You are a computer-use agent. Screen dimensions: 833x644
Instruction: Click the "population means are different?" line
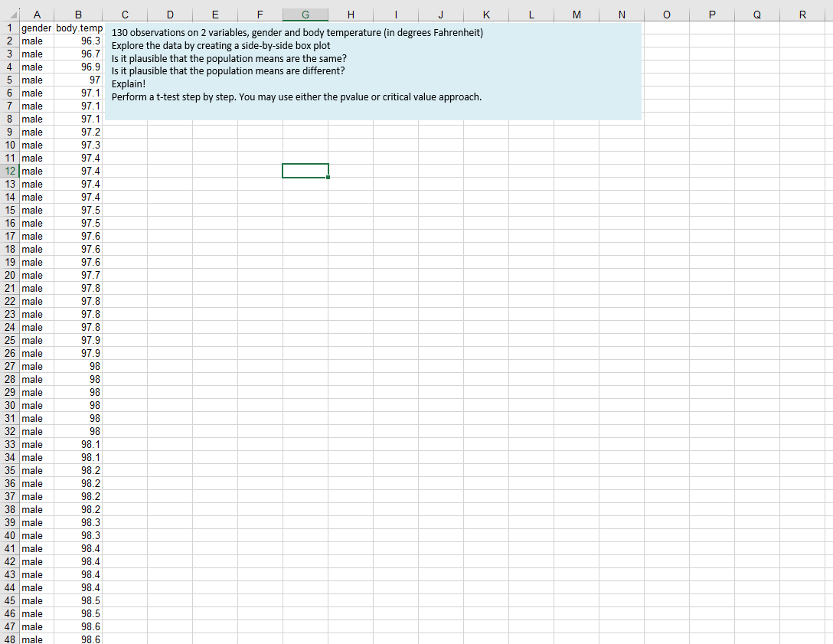point(228,70)
